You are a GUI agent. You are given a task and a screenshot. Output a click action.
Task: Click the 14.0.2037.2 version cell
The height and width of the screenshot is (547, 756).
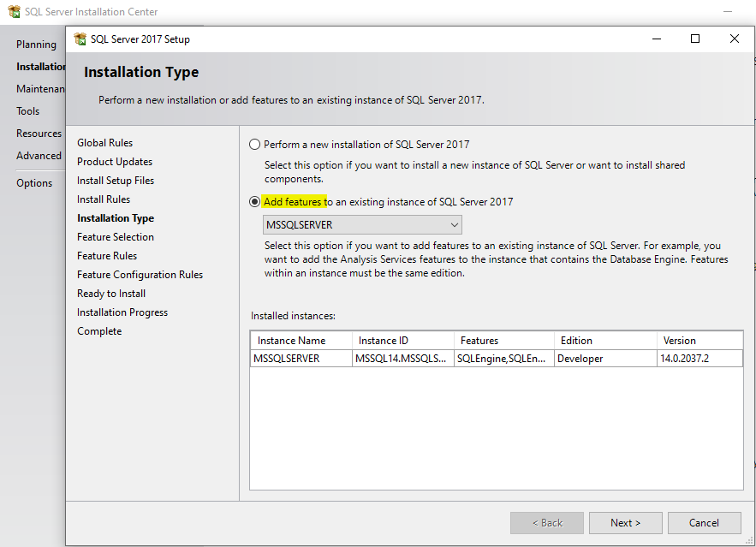pyautogui.click(x=699, y=359)
